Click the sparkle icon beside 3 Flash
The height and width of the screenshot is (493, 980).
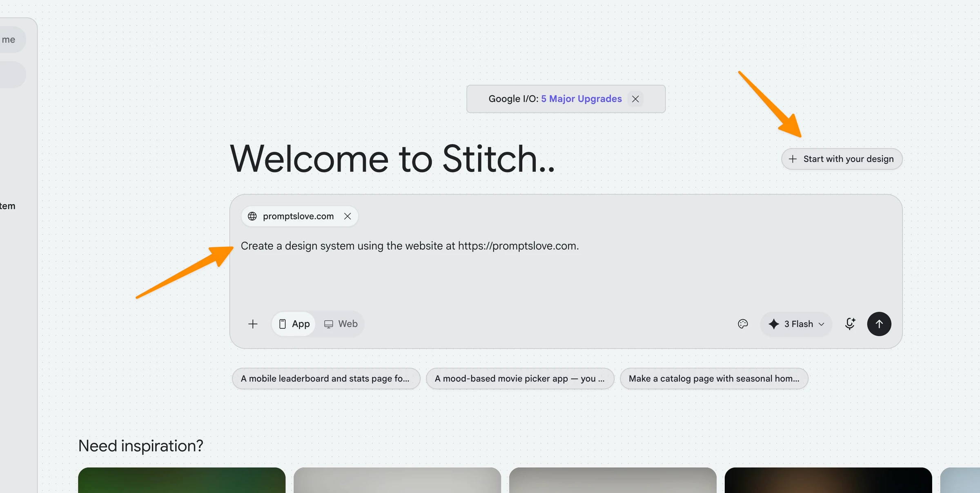coord(774,324)
